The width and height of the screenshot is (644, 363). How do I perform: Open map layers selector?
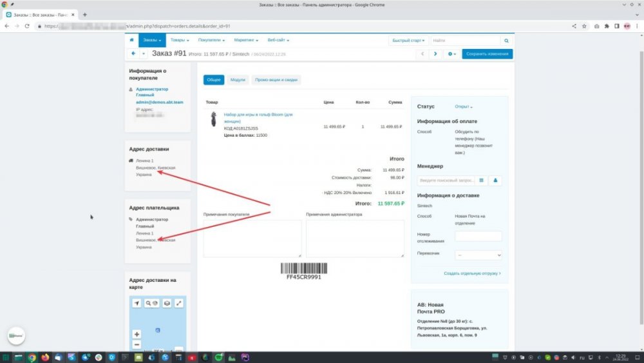tap(166, 303)
